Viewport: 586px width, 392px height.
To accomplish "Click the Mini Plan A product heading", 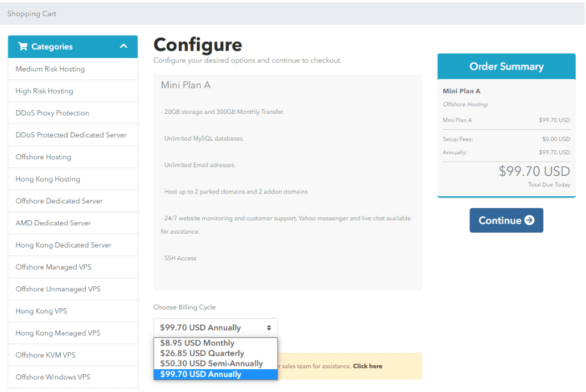I will pos(185,85).
